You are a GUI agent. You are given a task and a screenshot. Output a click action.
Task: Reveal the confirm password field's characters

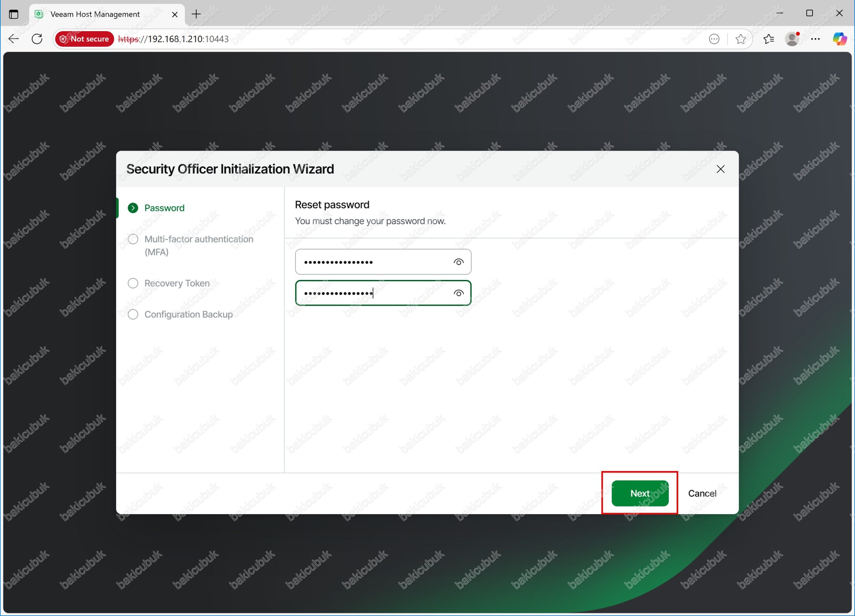click(x=459, y=293)
